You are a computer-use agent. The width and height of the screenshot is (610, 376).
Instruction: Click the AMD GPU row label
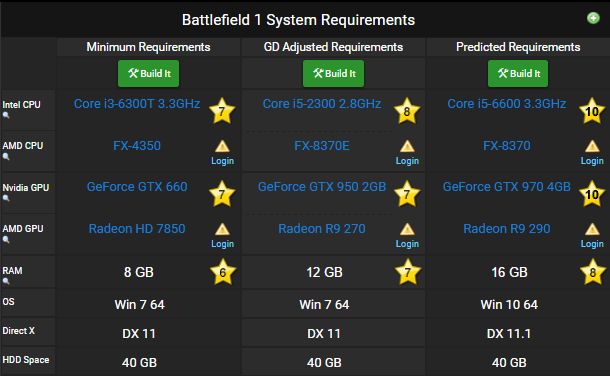click(23, 229)
